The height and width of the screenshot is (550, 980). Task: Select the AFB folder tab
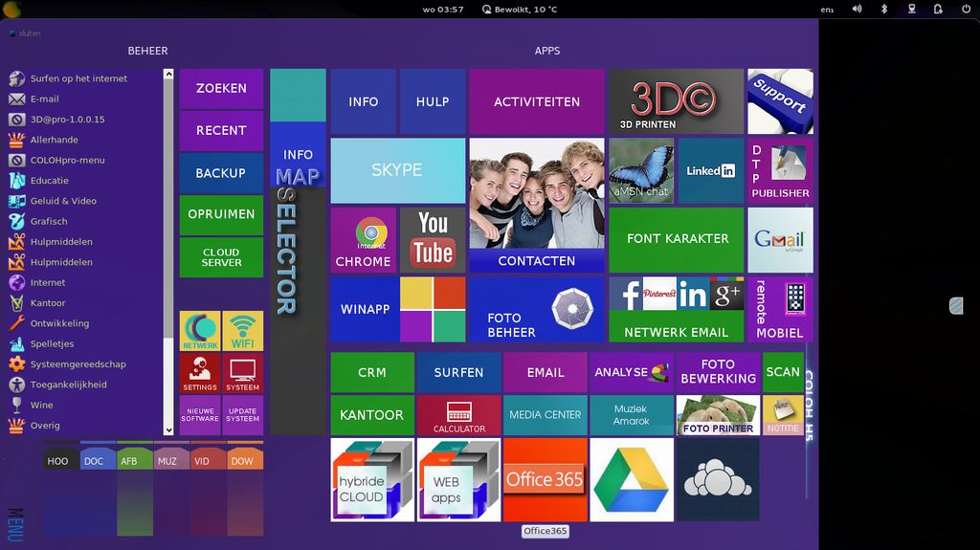coord(134,459)
